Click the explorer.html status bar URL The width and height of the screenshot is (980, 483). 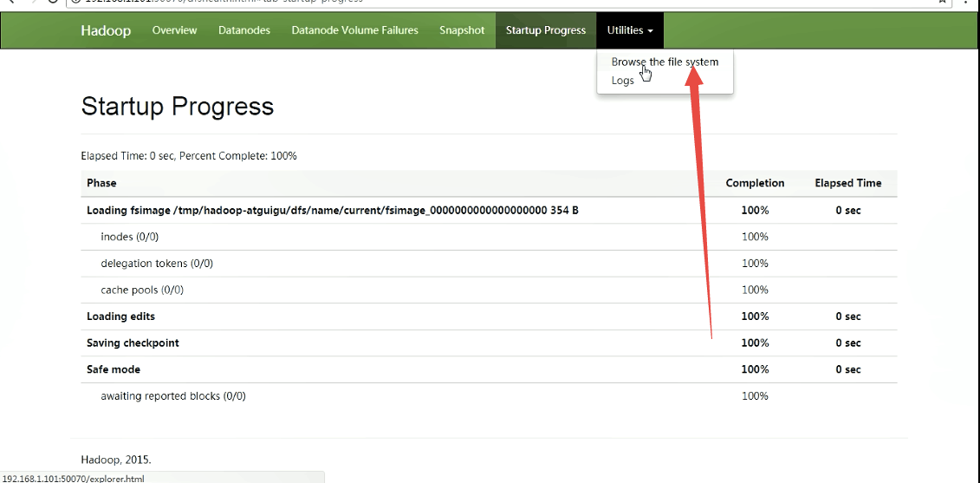74,479
